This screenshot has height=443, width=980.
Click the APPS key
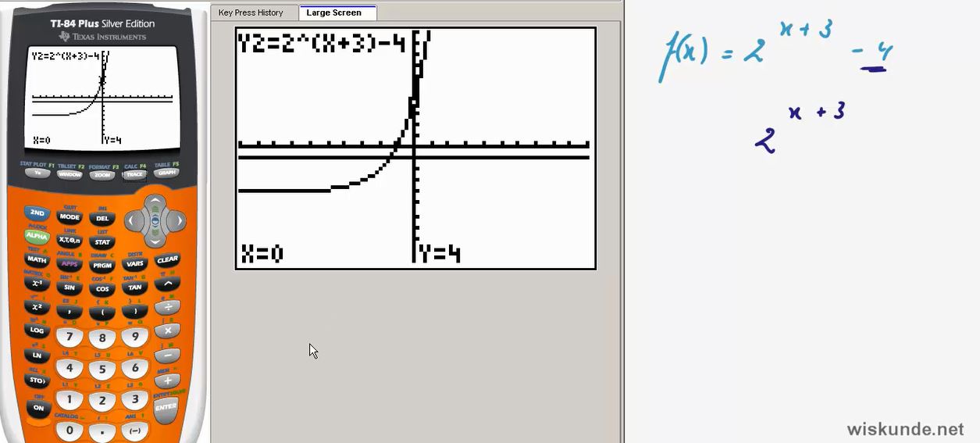tap(69, 263)
